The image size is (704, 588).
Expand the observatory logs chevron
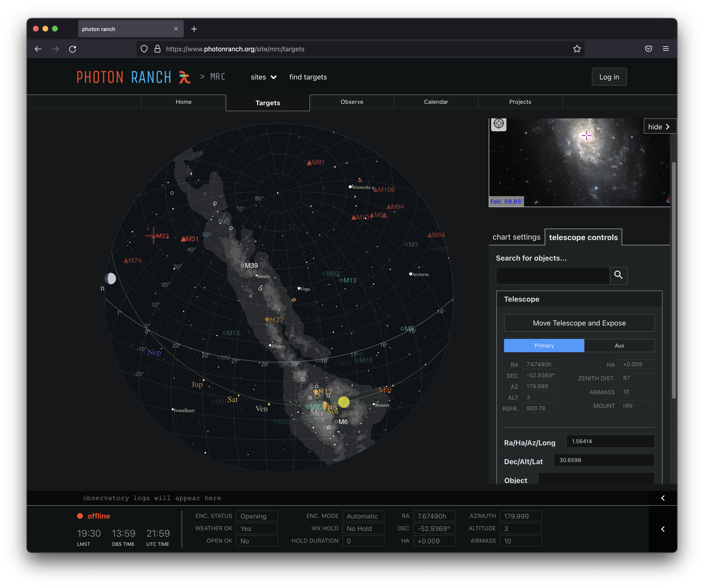tap(663, 498)
